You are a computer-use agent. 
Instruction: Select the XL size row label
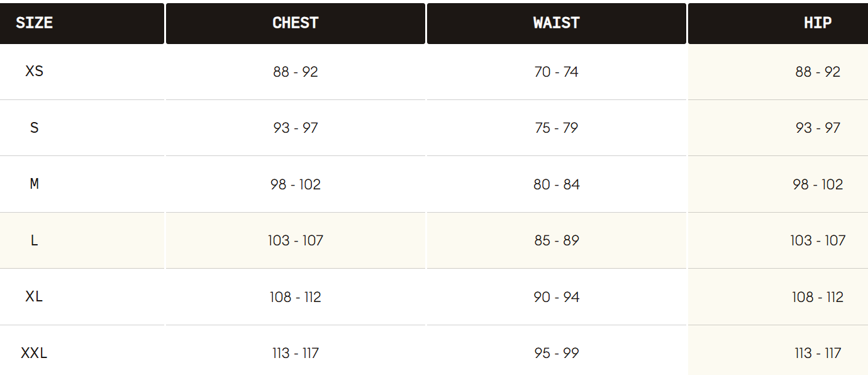pyautogui.click(x=35, y=296)
